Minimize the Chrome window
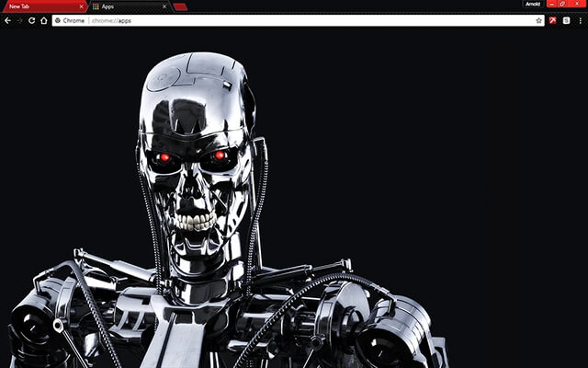The width and height of the screenshot is (588, 368). click(551, 4)
